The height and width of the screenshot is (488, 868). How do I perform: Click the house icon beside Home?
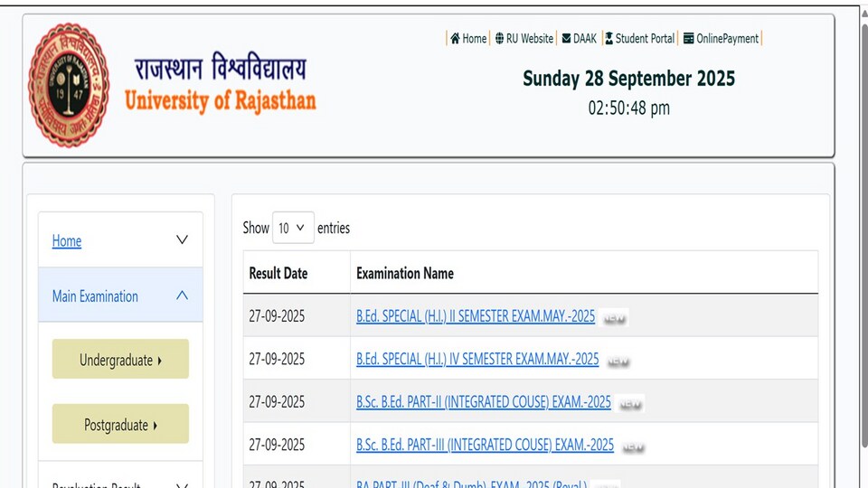click(x=455, y=39)
